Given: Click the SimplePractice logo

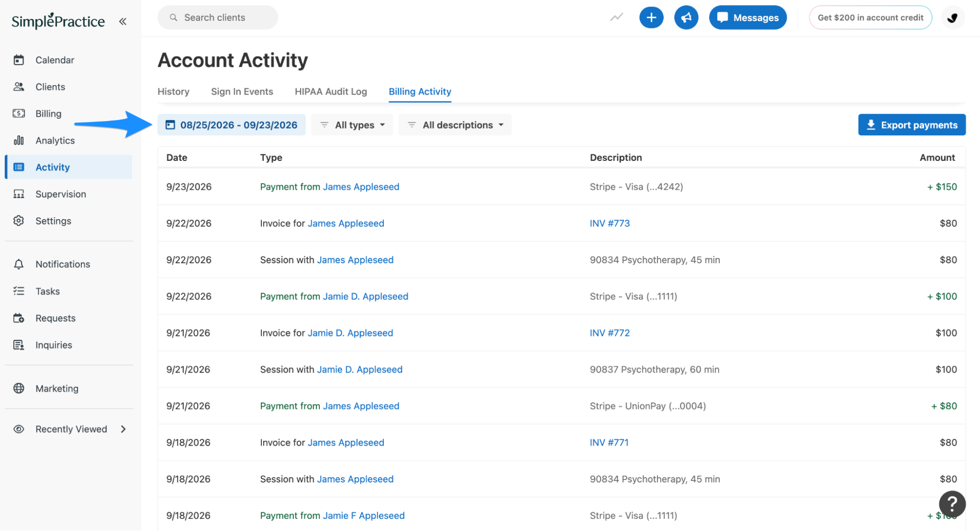Looking at the screenshot, I should (x=58, y=21).
